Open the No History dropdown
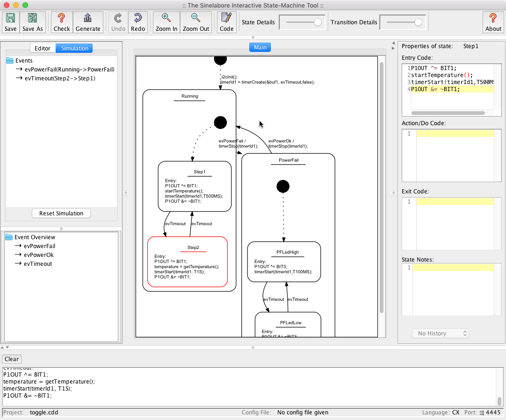This screenshot has width=506, height=420. click(440, 333)
